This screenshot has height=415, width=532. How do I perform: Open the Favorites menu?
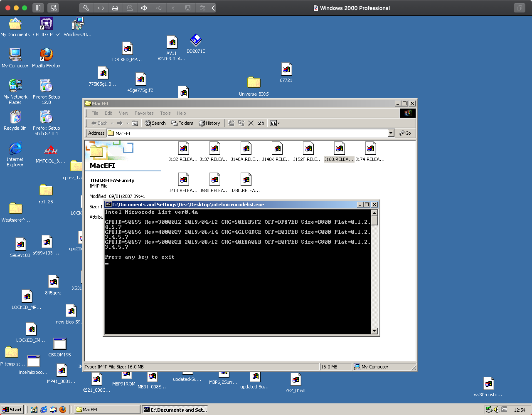click(144, 113)
